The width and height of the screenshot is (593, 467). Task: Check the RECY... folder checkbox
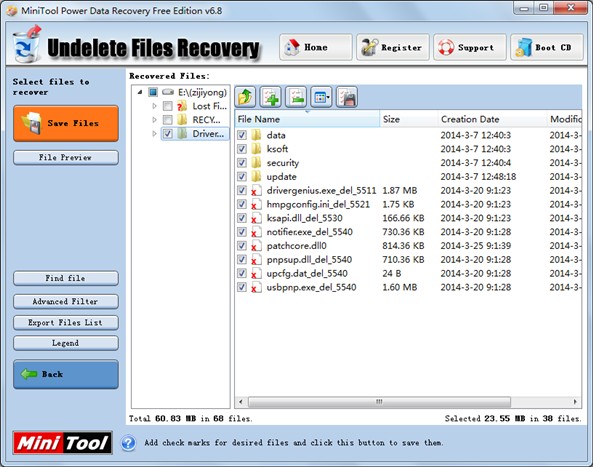168,120
